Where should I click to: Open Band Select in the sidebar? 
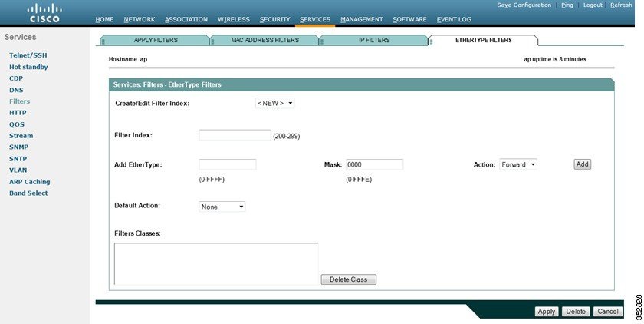pyautogui.click(x=28, y=193)
